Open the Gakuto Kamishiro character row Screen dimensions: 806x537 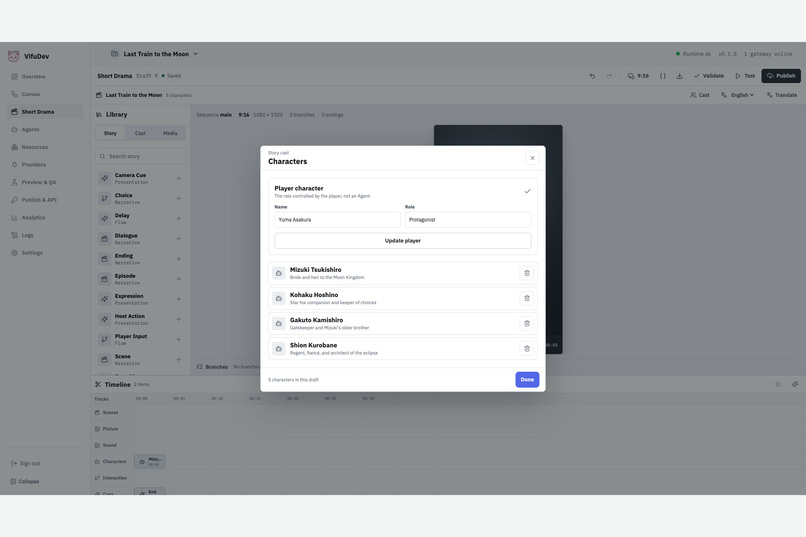pos(402,323)
